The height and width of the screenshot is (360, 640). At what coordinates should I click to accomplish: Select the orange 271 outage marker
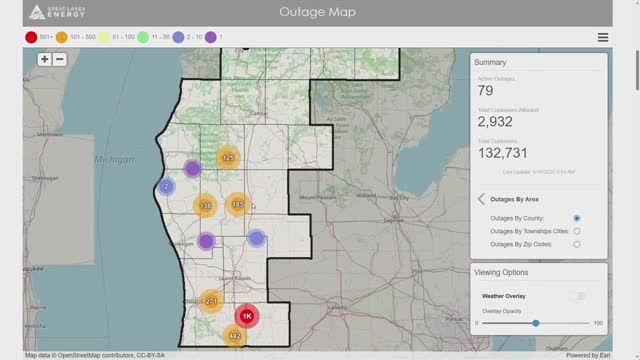pyautogui.click(x=211, y=301)
